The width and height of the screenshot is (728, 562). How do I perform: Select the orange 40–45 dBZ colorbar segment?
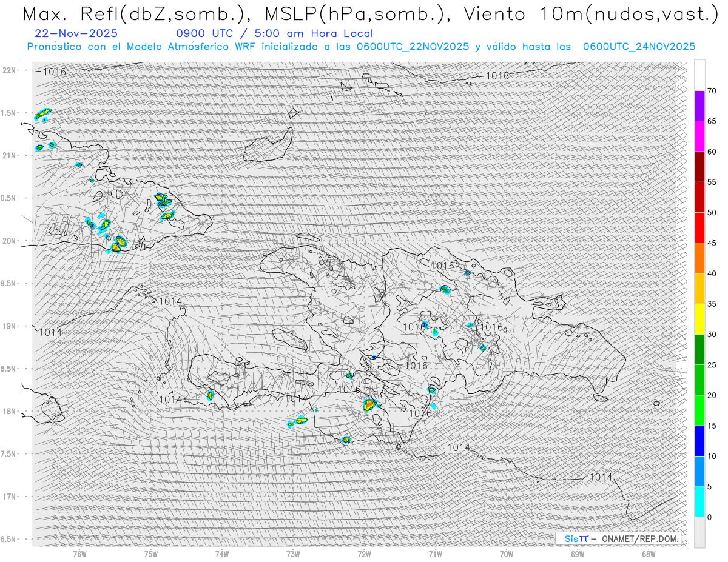699,258
